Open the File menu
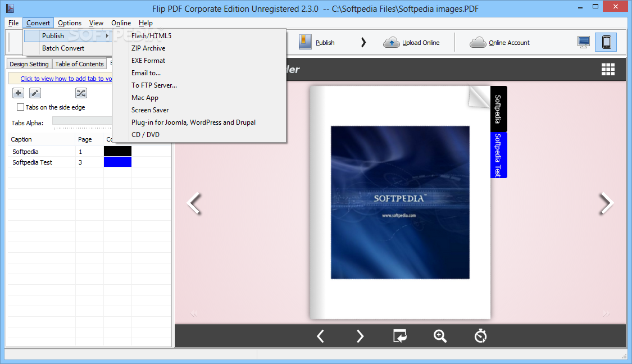Screen dimensions: 632x364 (x=13, y=23)
